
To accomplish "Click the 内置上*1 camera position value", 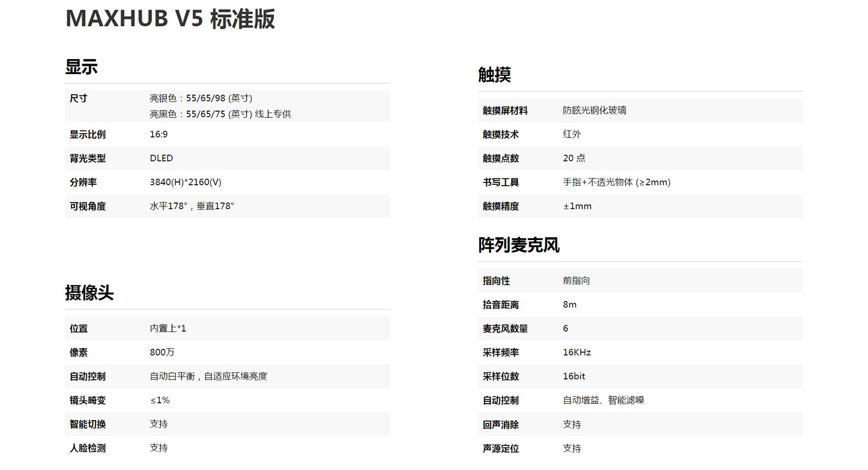I will 168,328.
